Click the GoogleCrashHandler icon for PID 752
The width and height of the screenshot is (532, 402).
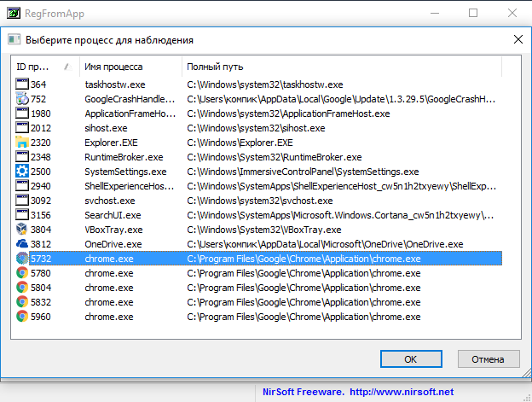click(x=22, y=99)
